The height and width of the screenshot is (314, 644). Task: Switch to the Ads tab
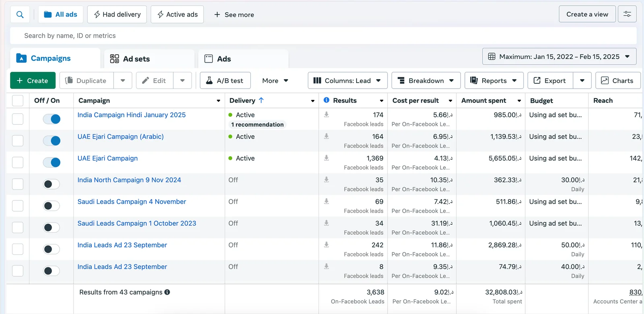(223, 59)
